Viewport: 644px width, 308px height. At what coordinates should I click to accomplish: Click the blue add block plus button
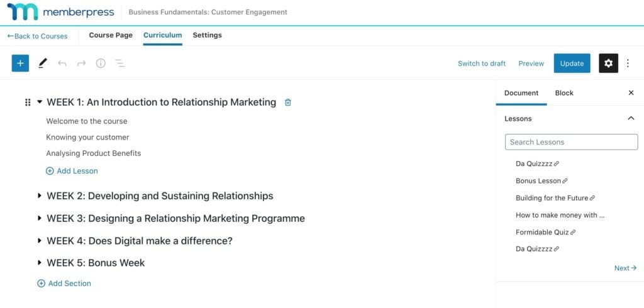click(x=20, y=63)
